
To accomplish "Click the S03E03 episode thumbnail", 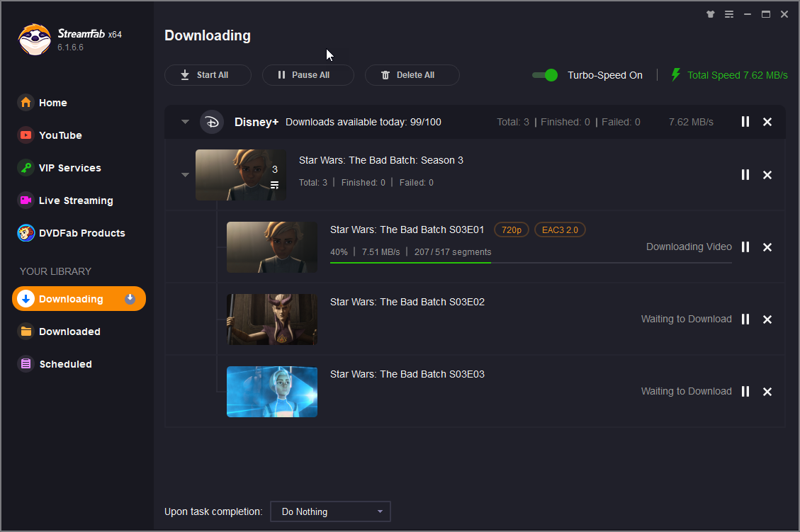I will [272, 391].
